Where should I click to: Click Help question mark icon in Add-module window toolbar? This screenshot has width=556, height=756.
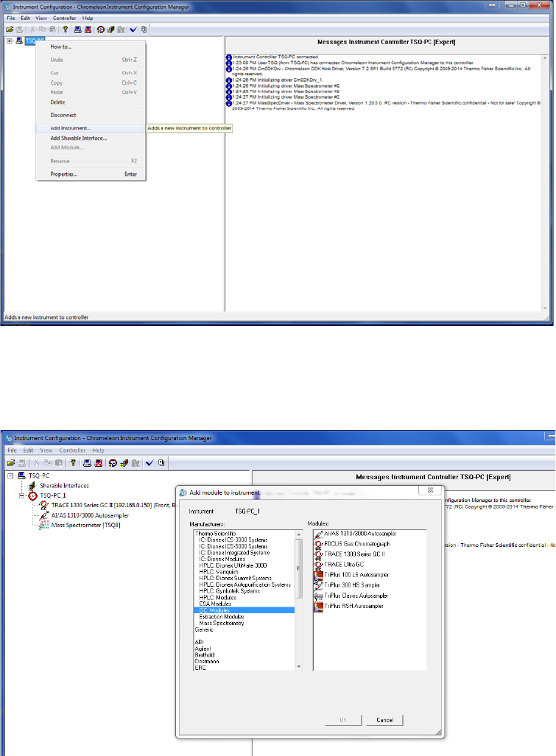point(74,463)
